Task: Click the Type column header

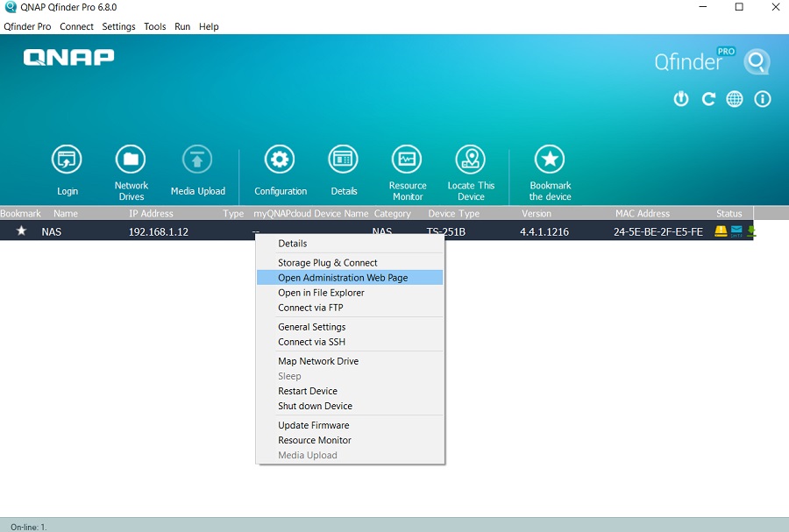Action: coord(233,213)
